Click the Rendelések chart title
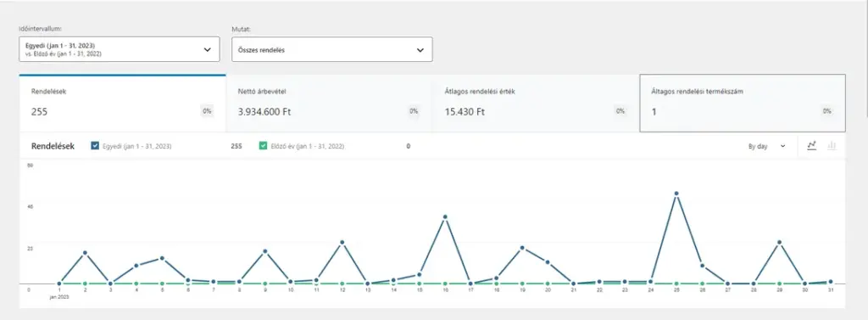This screenshot has width=868, height=320. point(53,146)
